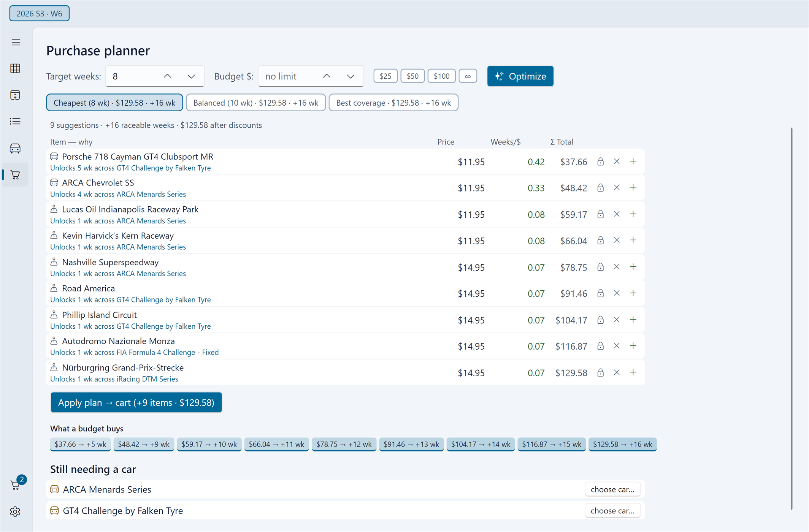This screenshot has height=532, width=809.
Task: Lock the Nürburgring Grand-Prix-Strecke row
Action: pos(600,373)
